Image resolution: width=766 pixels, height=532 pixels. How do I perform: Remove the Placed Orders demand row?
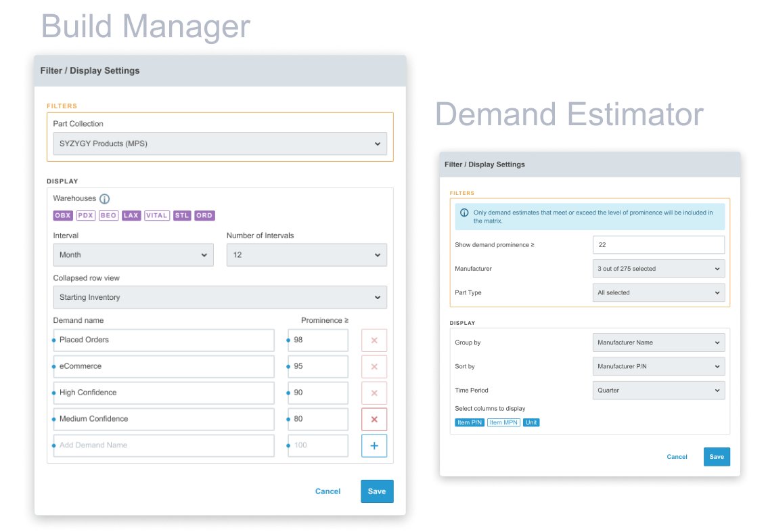pos(374,340)
